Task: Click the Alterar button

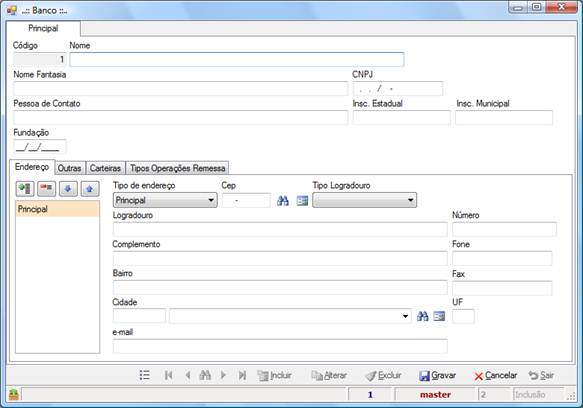Action: point(329,376)
